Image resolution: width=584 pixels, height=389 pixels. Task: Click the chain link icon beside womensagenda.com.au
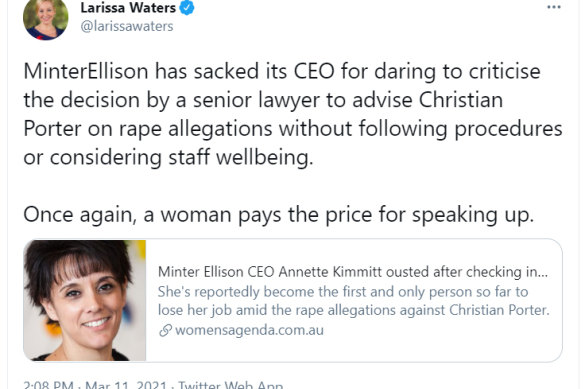pyautogui.click(x=165, y=330)
